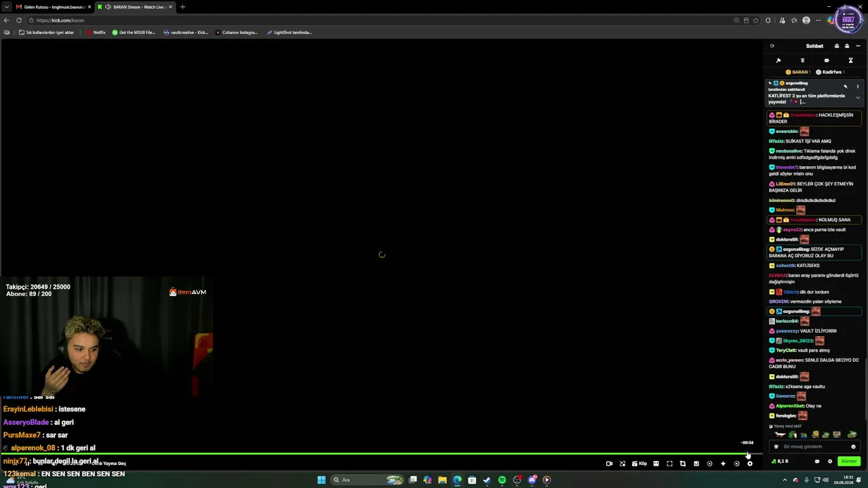Click BARAN rank 1 in leaderboard

798,72
